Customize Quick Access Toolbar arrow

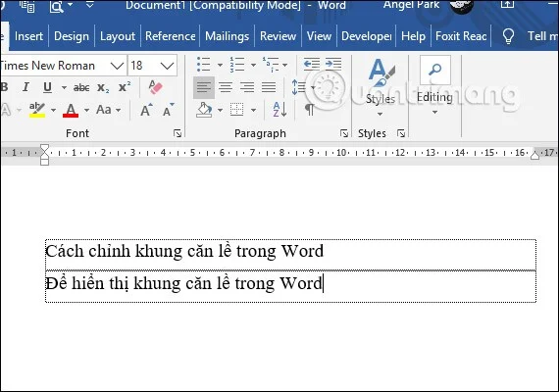click(90, 5)
